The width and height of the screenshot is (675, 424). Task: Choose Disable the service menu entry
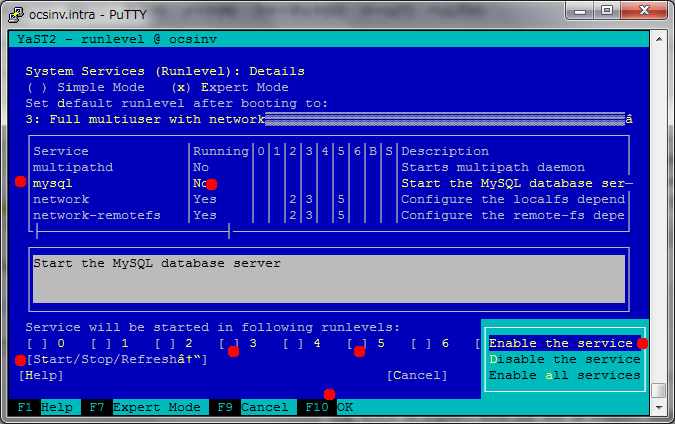click(564, 359)
